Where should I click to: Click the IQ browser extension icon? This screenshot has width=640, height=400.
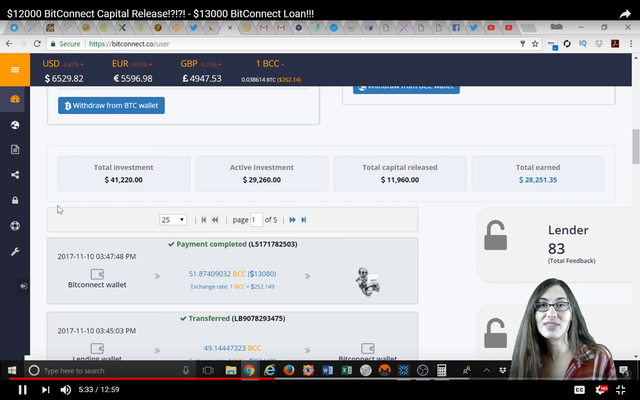click(583, 44)
